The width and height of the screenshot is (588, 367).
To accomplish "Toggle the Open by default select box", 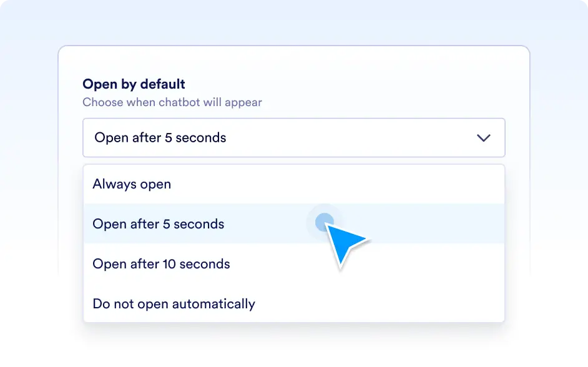I will pyautogui.click(x=293, y=137).
